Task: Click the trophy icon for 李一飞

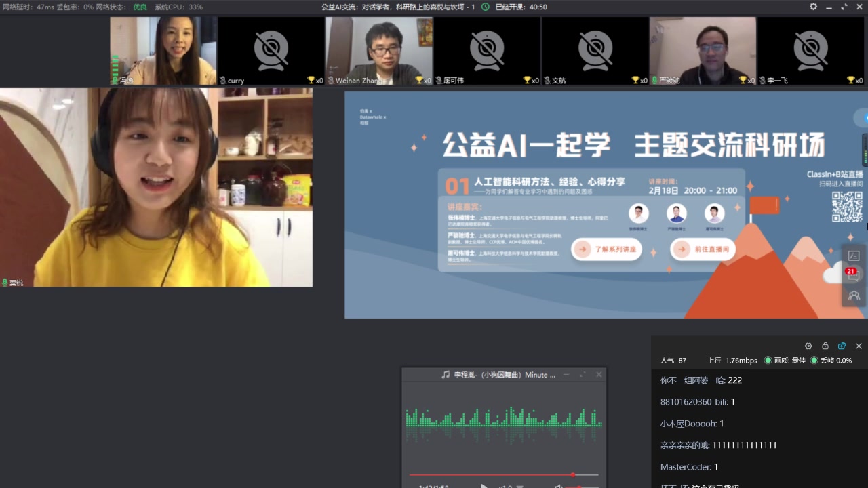Action: click(851, 80)
